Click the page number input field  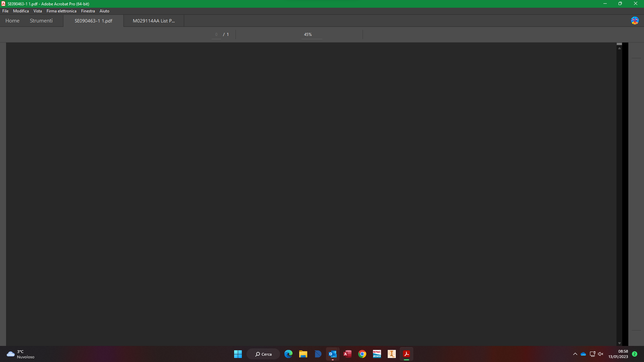coord(216,34)
